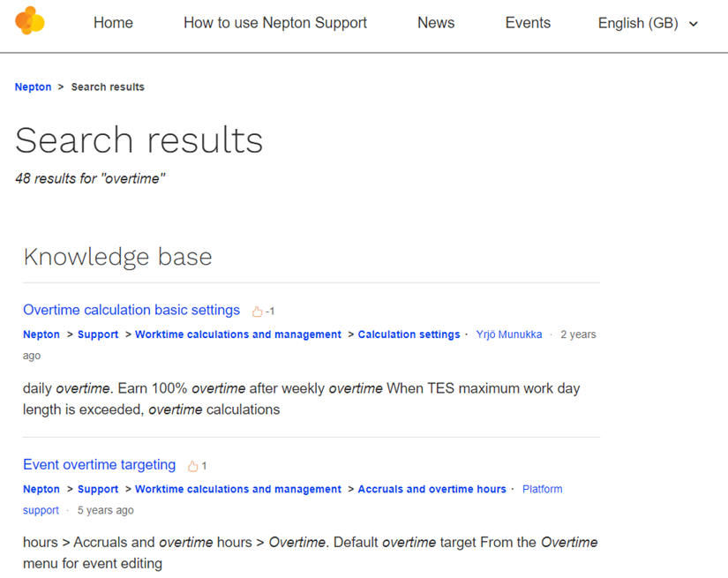Image resolution: width=728 pixels, height=578 pixels.
Task: Open How to use Nepton Support
Action: (x=275, y=23)
